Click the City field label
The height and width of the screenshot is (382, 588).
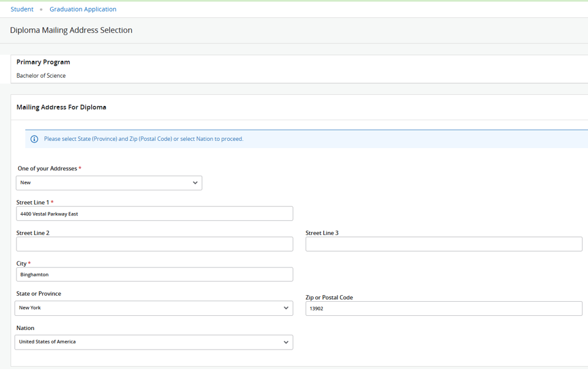click(x=21, y=263)
